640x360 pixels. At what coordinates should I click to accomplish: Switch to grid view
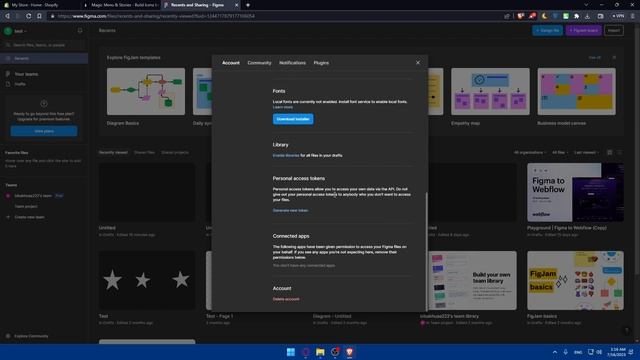[x=610, y=153]
